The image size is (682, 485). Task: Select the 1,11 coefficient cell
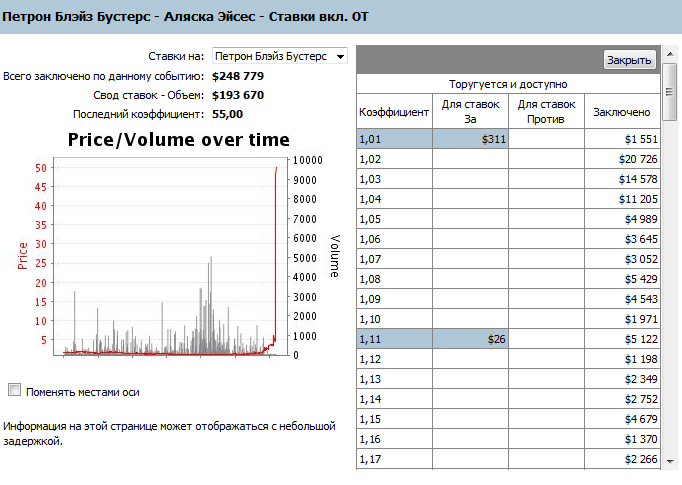point(394,340)
